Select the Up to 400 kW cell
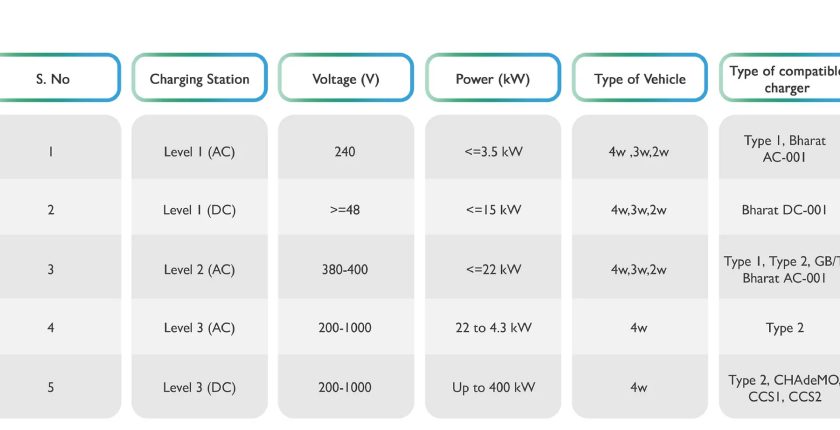The height and width of the screenshot is (430, 840). (x=492, y=387)
